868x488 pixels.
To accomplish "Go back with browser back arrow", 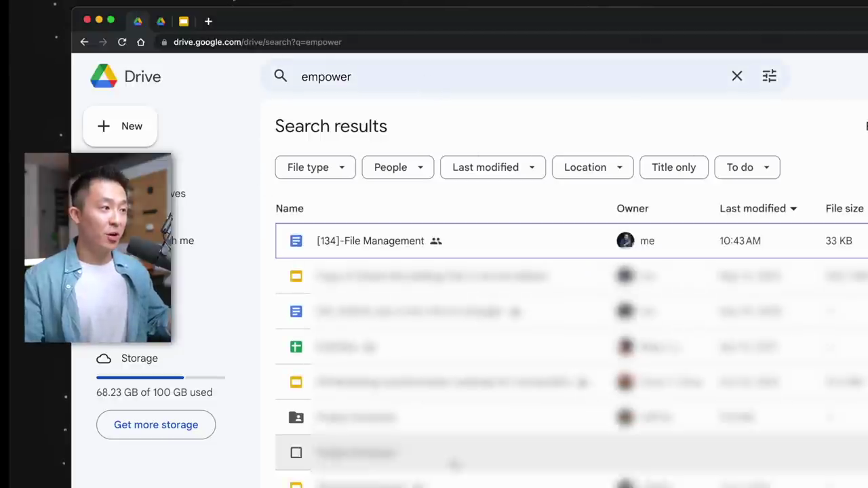I will (84, 42).
